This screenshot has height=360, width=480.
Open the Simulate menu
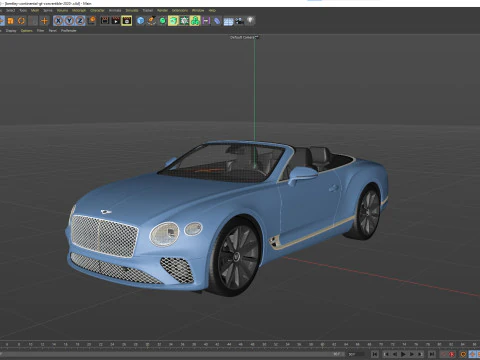coord(132,11)
